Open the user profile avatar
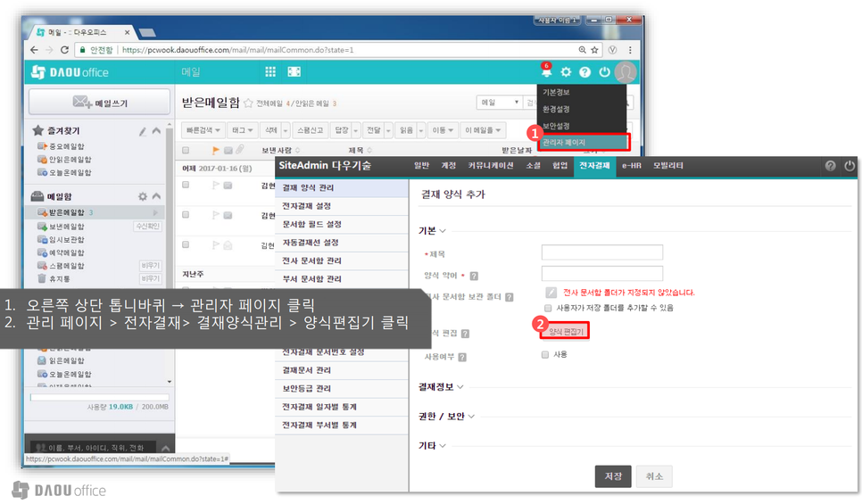The height and width of the screenshot is (504, 862). 625,72
